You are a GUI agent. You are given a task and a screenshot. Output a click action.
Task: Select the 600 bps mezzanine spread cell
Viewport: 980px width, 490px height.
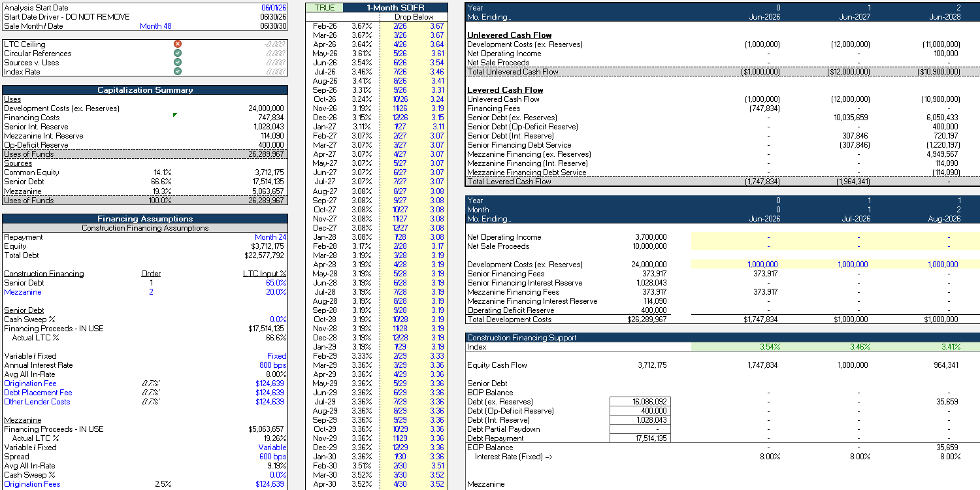272,457
